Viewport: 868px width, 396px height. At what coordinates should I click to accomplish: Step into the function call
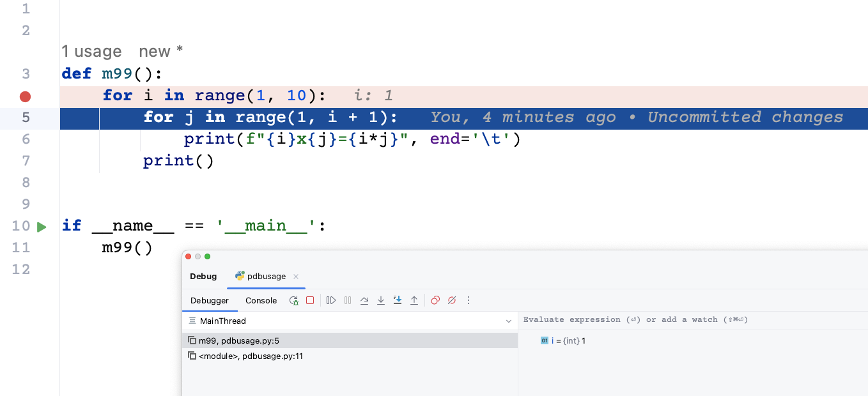(x=381, y=300)
